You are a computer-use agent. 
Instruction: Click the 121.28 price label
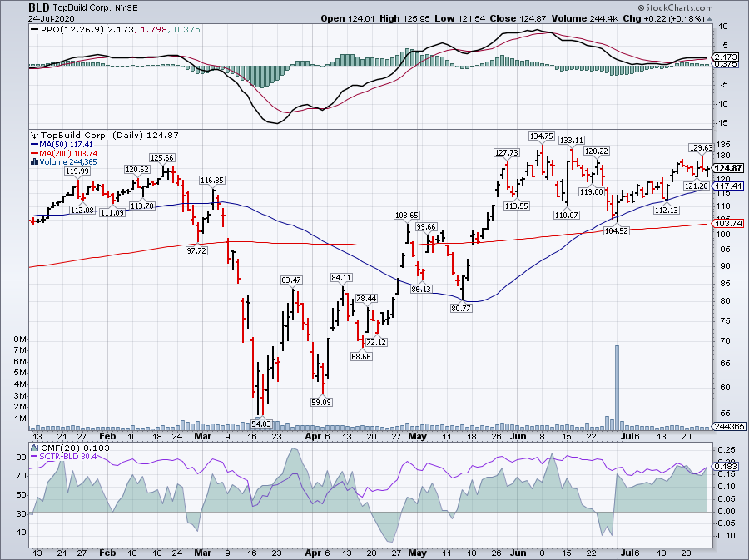coord(697,186)
